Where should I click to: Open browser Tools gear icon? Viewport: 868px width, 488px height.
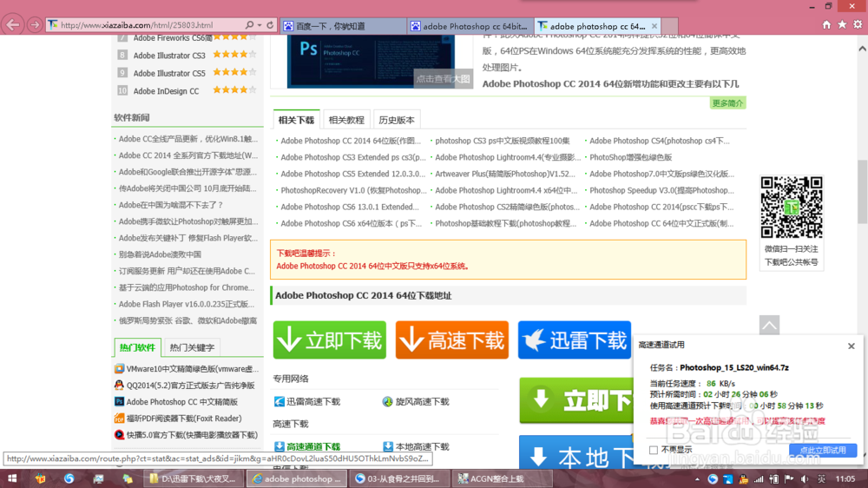(858, 24)
